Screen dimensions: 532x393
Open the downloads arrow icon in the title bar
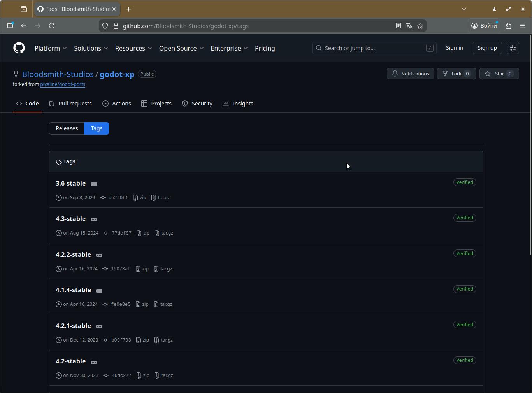point(494,9)
